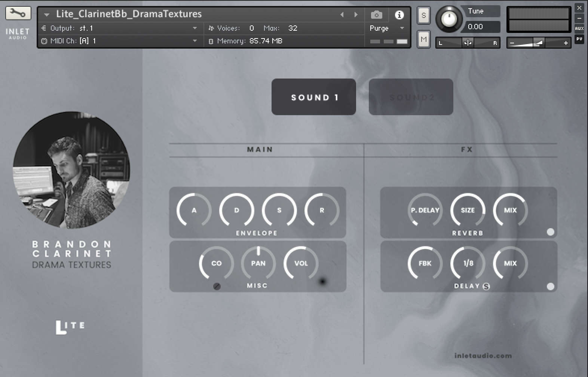Select the SOUND 1 tab

click(314, 97)
